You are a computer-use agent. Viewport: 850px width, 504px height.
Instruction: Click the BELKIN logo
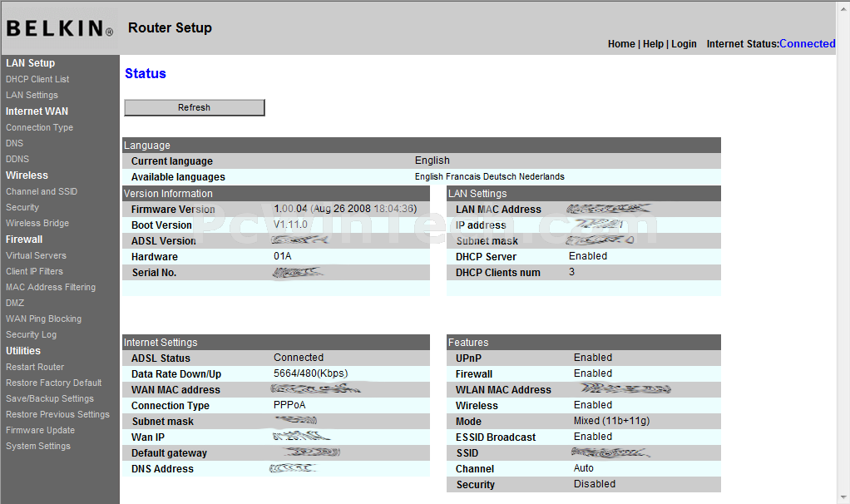pyautogui.click(x=60, y=29)
